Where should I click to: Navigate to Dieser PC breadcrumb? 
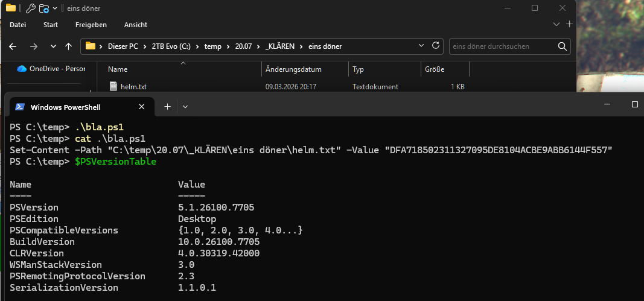click(x=123, y=46)
